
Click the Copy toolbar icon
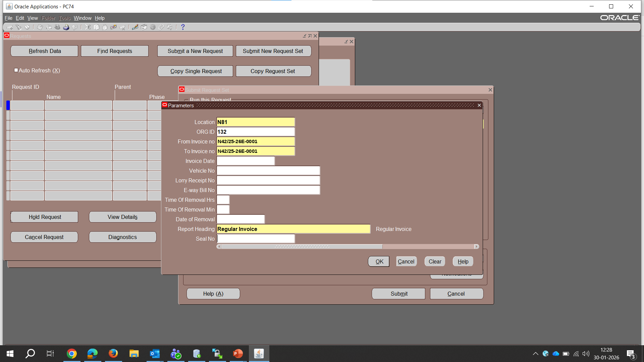tap(96, 27)
